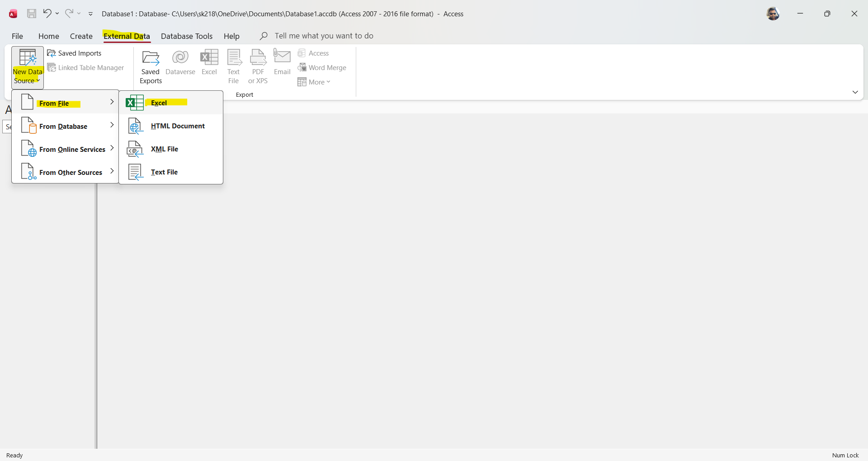Open the Database Tools tab
The width and height of the screenshot is (868, 461).
[187, 36]
